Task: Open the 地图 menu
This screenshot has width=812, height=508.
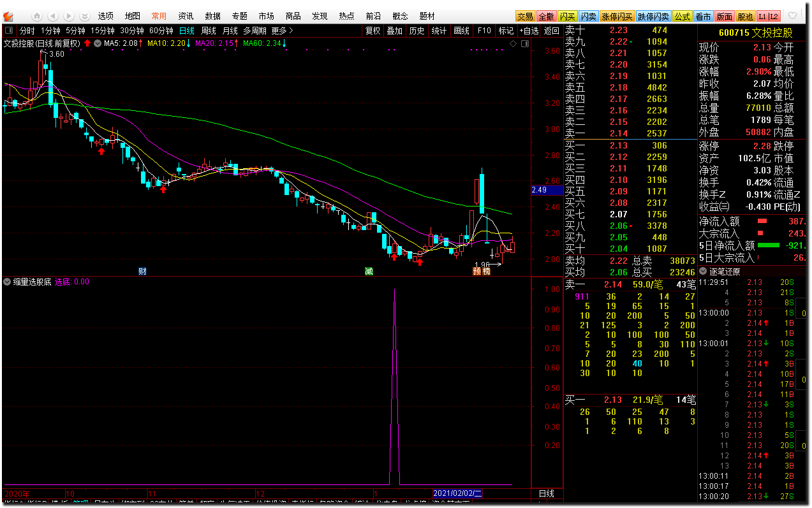Action: [133, 16]
